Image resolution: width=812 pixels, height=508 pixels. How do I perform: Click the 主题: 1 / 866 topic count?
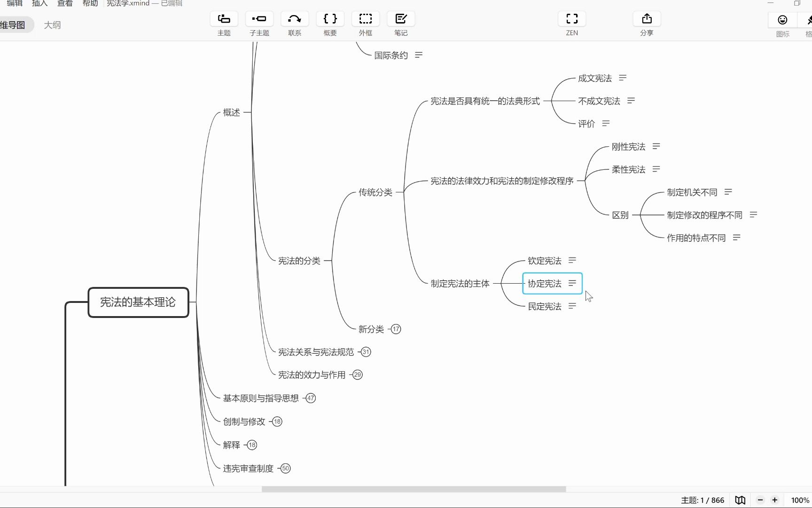click(703, 500)
